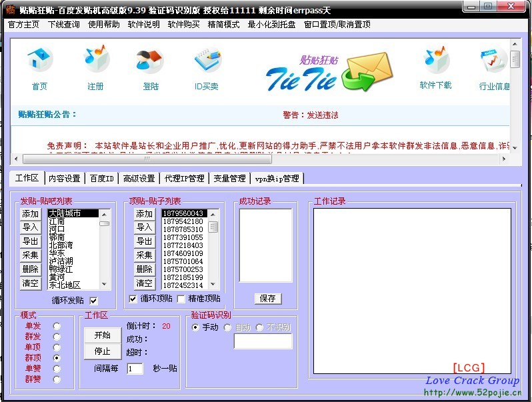Viewport: 532px width, 402px height.
Task: Click the 贴子列表 scrollbar thumb
Action: click(213, 227)
